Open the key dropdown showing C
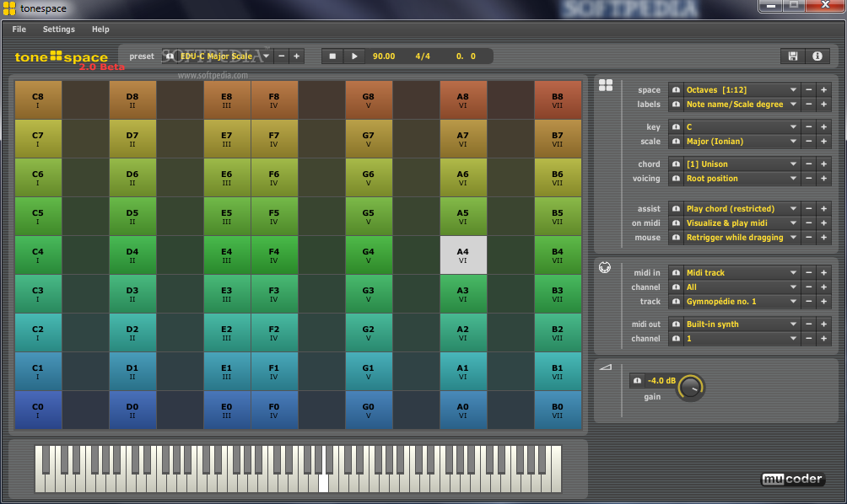Screen dimensions: 847x504 (741, 126)
